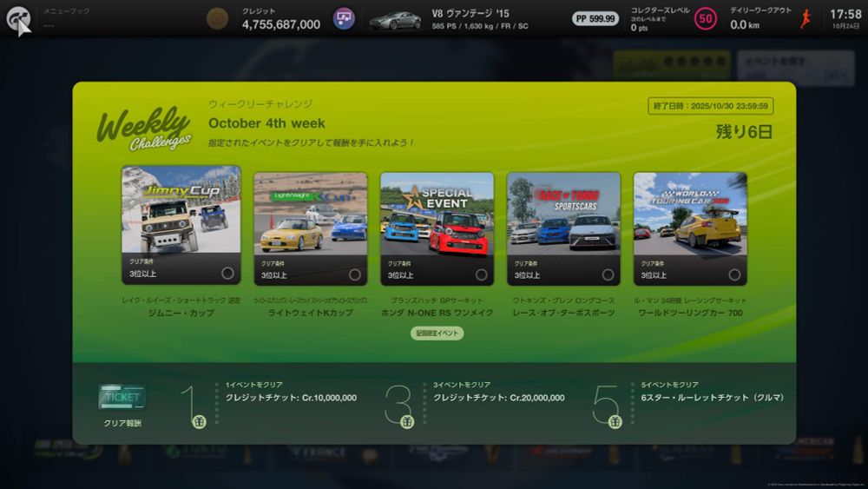This screenshot has height=489, width=868.
Task: Click the credits amount 4,755,687,000
Action: [x=281, y=24]
